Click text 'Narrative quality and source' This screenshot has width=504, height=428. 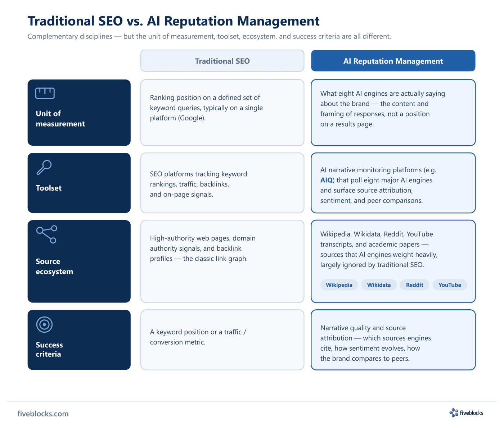(x=363, y=328)
